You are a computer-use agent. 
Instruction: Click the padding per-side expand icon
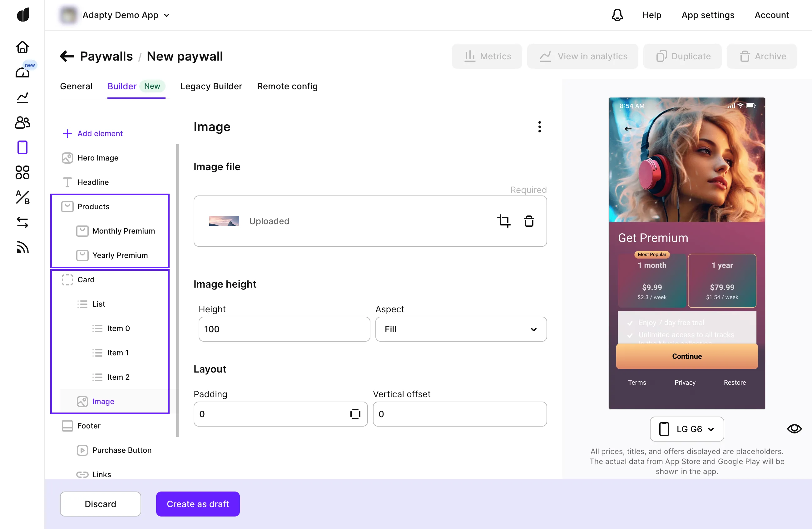click(355, 414)
